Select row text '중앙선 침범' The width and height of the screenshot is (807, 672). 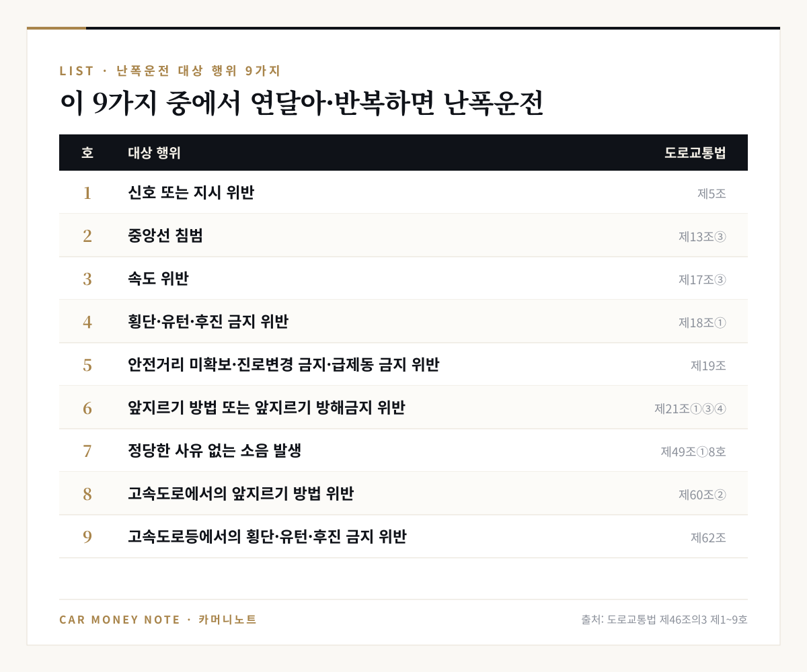pos(165,236)
